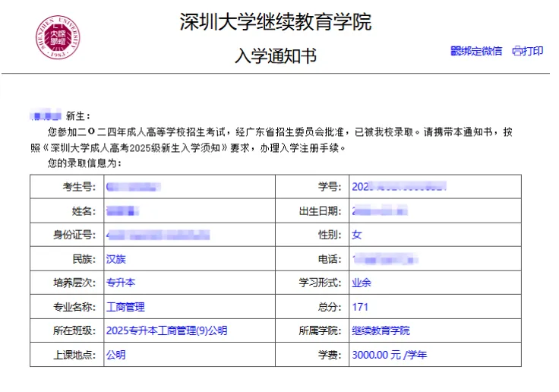
Task: Click the 电话: label
Action: pos(330,259)
